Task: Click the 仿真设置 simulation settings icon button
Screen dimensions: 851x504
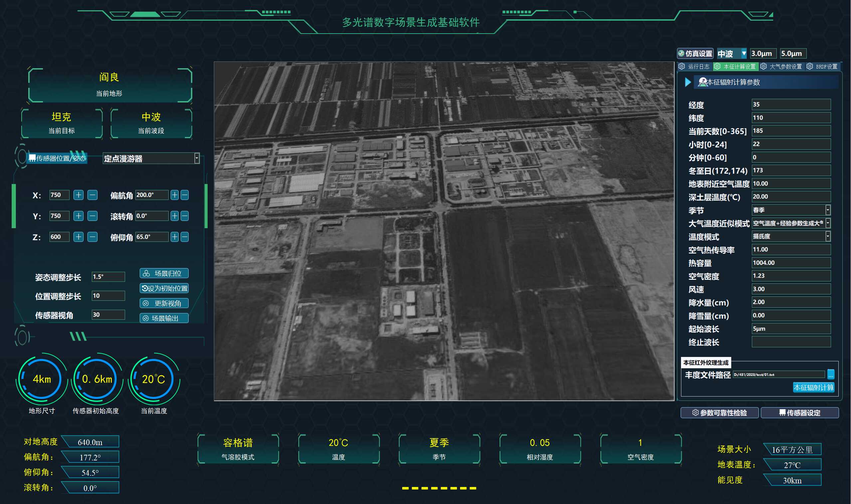Action: (695, 54)
